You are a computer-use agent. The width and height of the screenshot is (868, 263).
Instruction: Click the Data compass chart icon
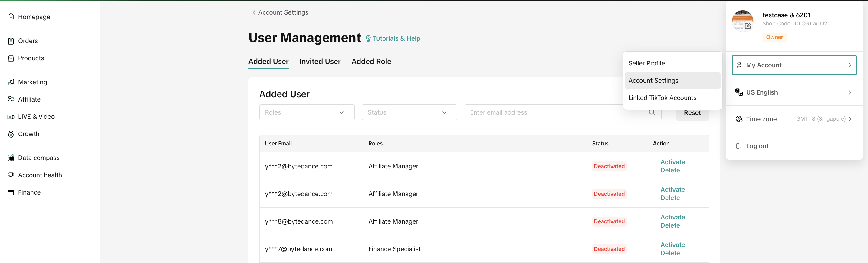click(11, 158)
